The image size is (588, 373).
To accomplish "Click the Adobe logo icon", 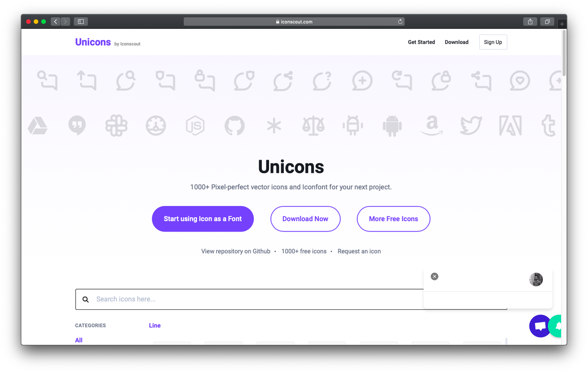I will 510,126.
